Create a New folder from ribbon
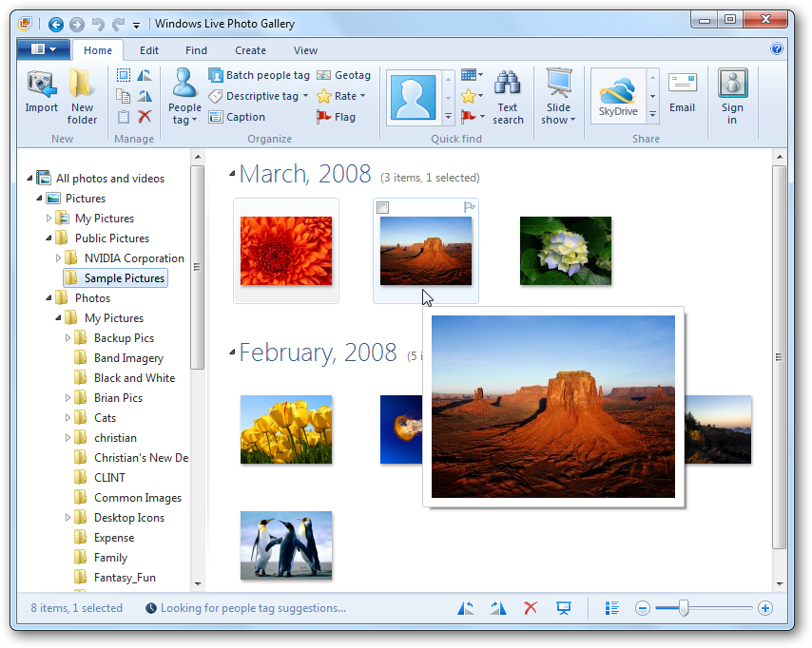The image size is (812, 648). tap(83, 96)
